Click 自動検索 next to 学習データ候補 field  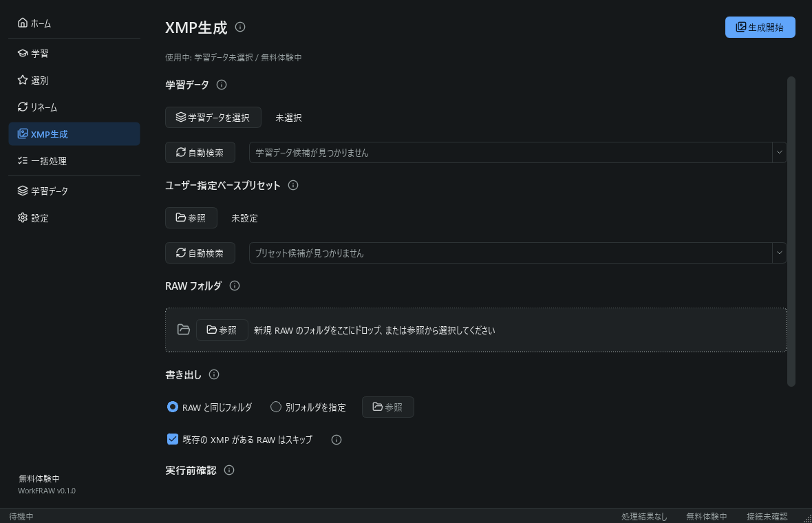coord(200,153)
